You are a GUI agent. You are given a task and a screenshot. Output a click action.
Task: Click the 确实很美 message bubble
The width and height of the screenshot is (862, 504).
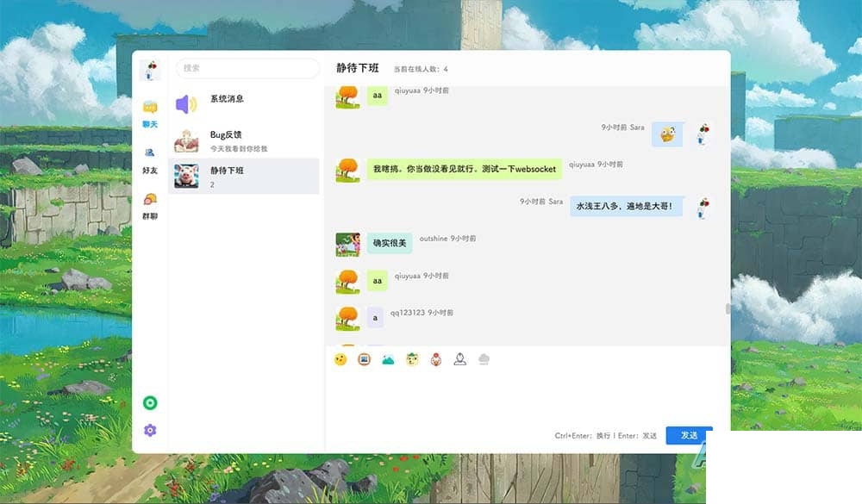click(x=390, y=243)
